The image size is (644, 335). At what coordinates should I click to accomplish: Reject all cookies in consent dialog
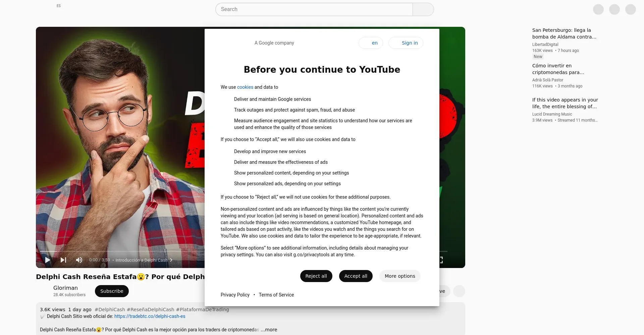[x=316, y=276]
